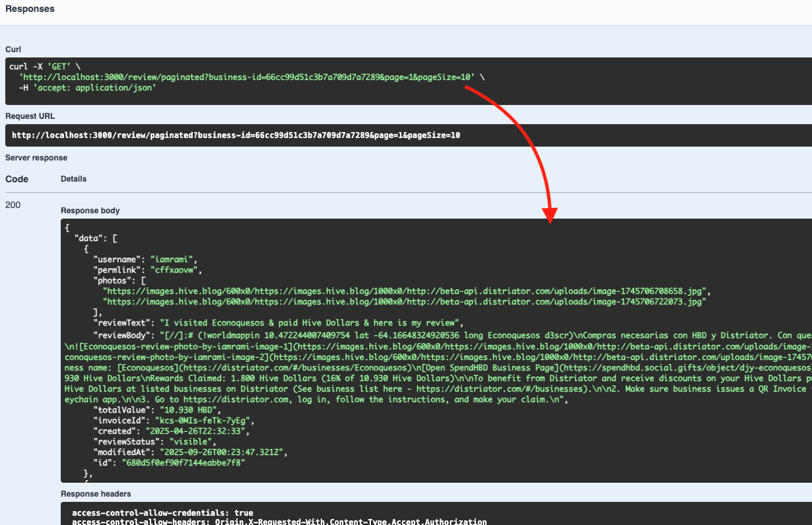The width and height of the screenshot is (812, 525).
Task: Click the Server response label
Action: 36,158
